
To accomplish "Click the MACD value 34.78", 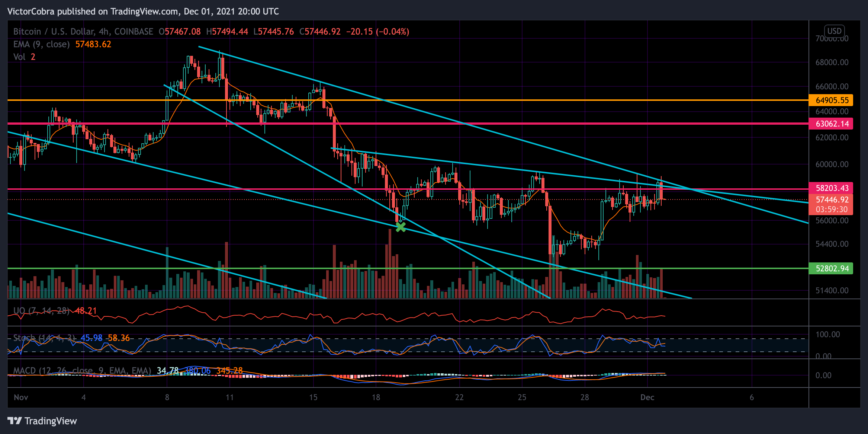I will 168,371.
